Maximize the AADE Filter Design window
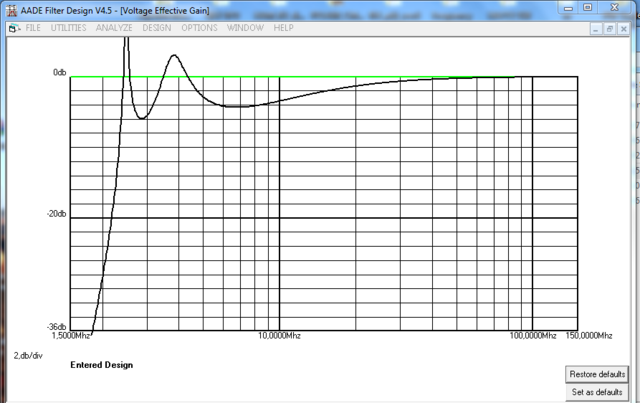640x403 pixels. [x=588, y=8]
